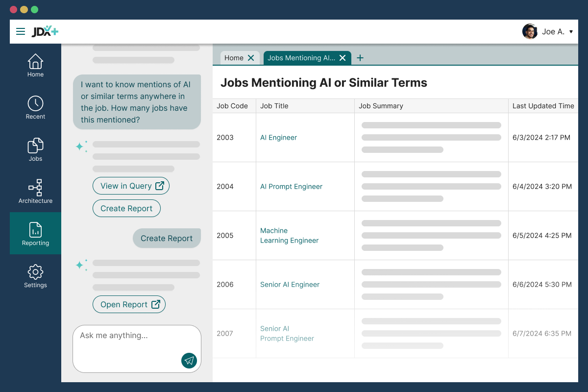Open the Architecture section icon
This screenshot has width=588, height=392.
35,192
